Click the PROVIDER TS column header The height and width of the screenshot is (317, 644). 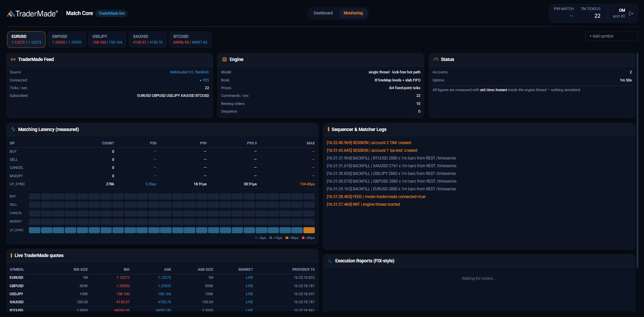coord(303,269)
